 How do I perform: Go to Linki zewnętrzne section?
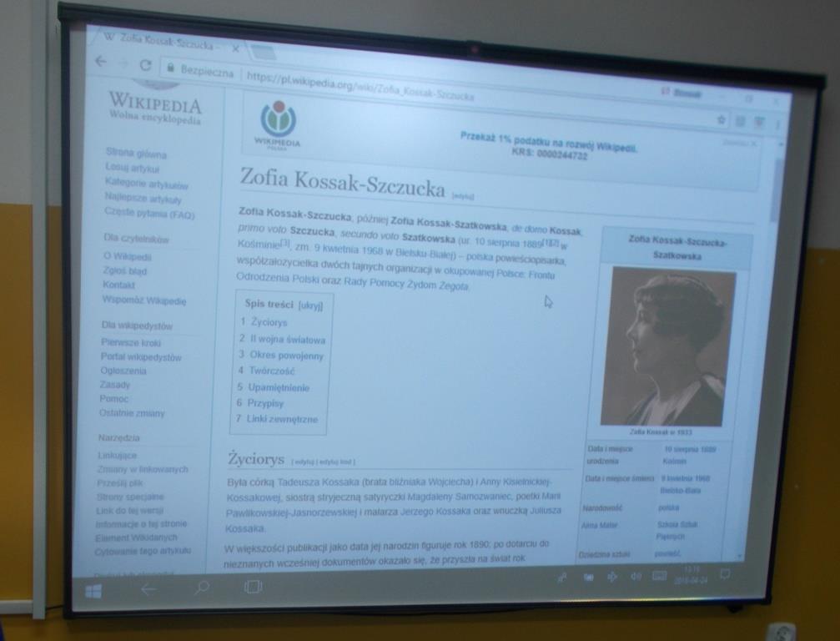point(282,419)
